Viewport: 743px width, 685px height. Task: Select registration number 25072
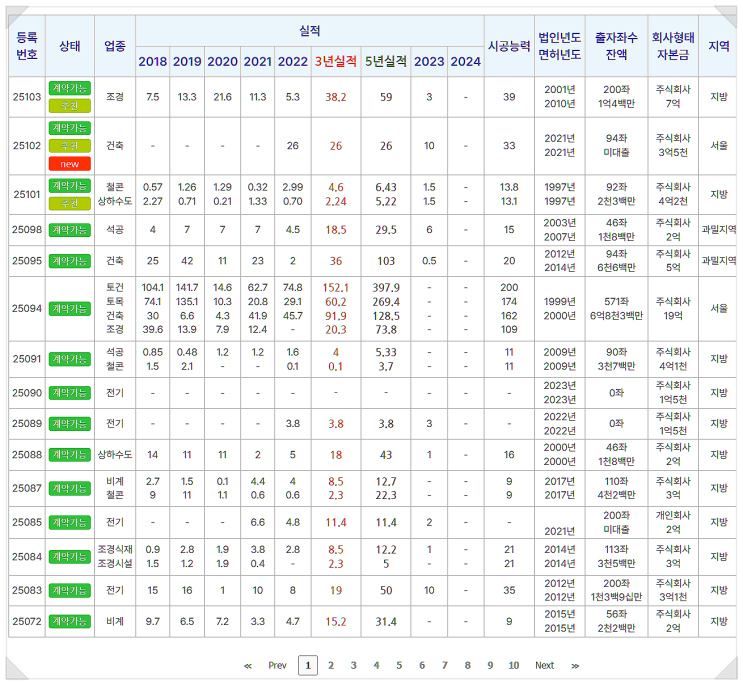pos(27,621)
